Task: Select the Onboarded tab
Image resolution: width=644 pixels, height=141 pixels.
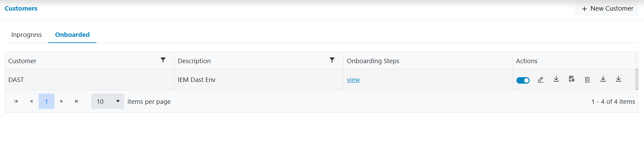Action: coord(72,35)
